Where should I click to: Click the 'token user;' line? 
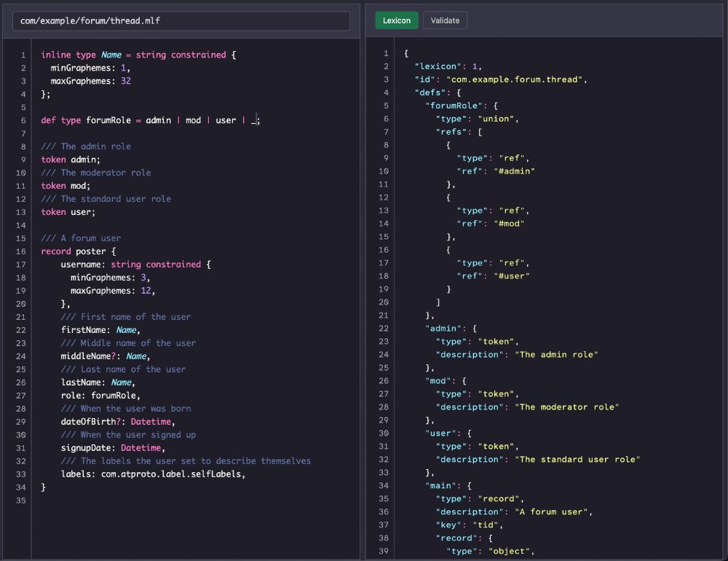tap(68, 212)
